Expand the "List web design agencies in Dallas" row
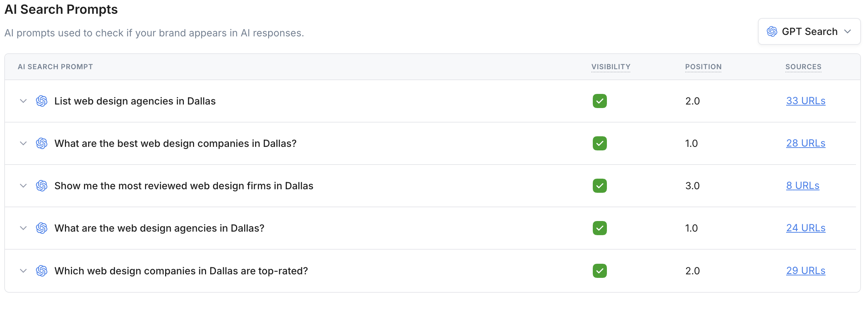The image size is (868, 310). [23, 101]
